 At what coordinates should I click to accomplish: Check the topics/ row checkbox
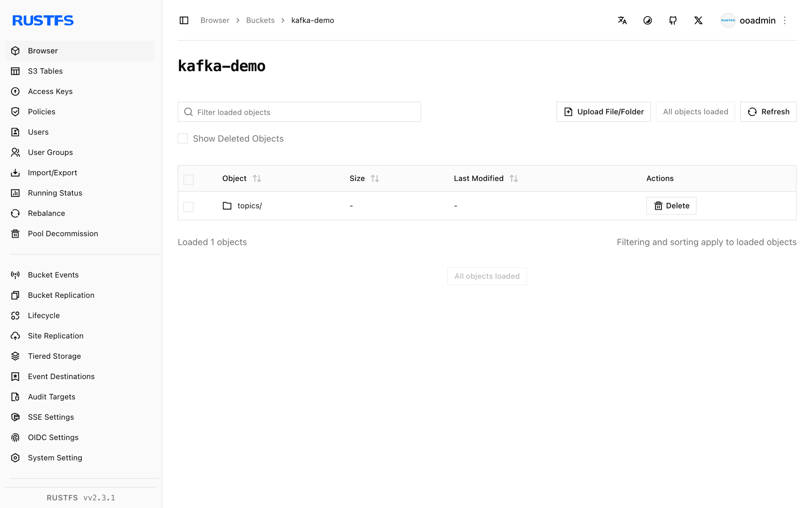[x=188, y=206]
